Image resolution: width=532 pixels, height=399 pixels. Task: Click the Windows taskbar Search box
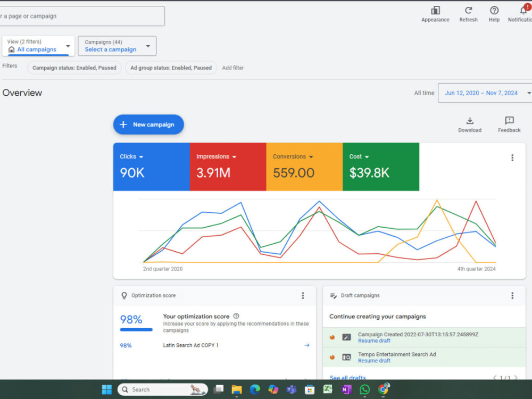coord(163,389)
